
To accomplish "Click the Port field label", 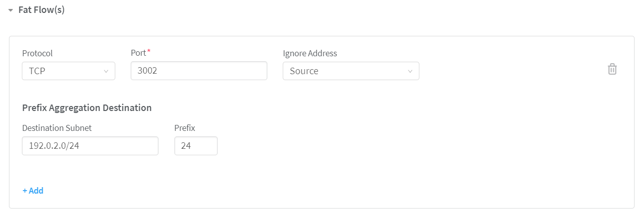I will (138, 53).
